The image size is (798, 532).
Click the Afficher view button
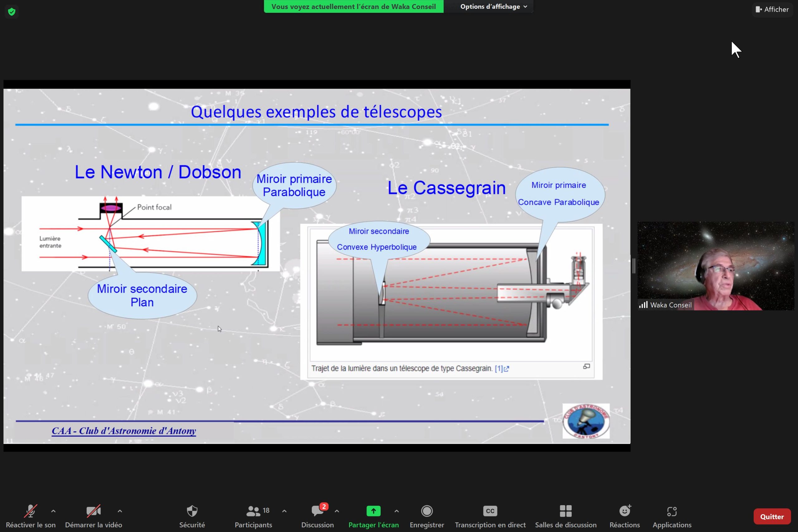(772, 9)
